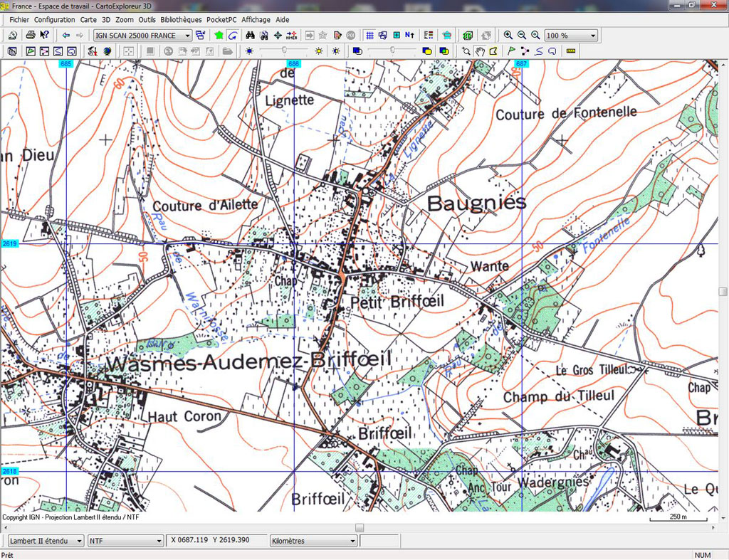Click the 2619 grid coordinate marker
The width and height of the screenshot is (729, 560).
click(9, 243)
